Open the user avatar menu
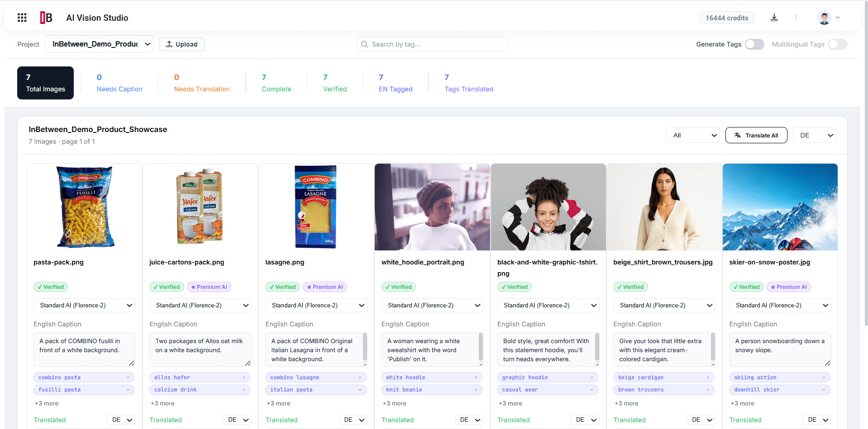The height and width of the screenshot is (429, 868). click(829, 18)
